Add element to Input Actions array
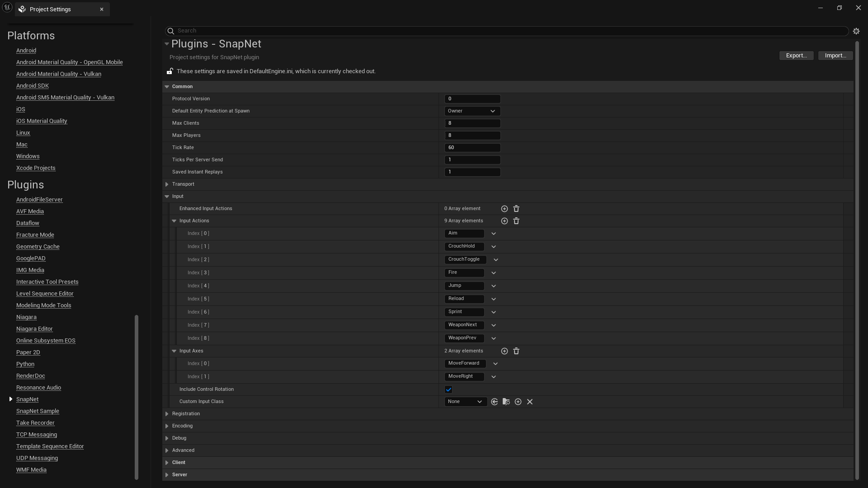The image size is (868, 488). click(504, 221)
